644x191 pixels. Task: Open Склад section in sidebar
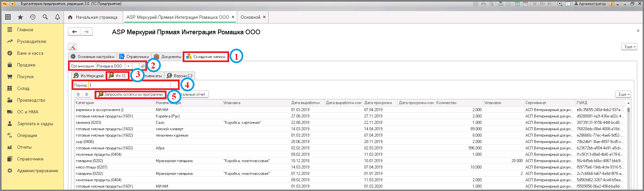pyautogui.click(x=23, y=88)
